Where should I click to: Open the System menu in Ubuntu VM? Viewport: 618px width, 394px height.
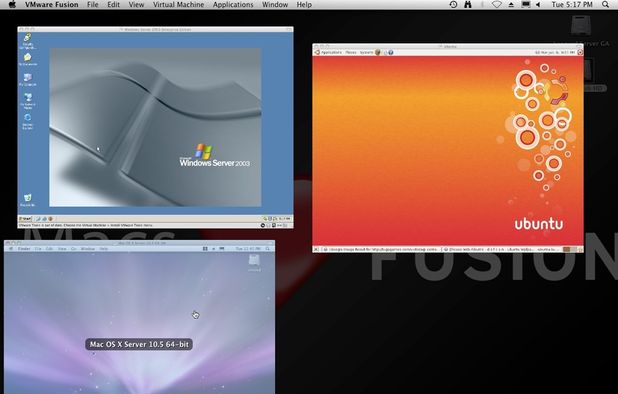[366, 52]
